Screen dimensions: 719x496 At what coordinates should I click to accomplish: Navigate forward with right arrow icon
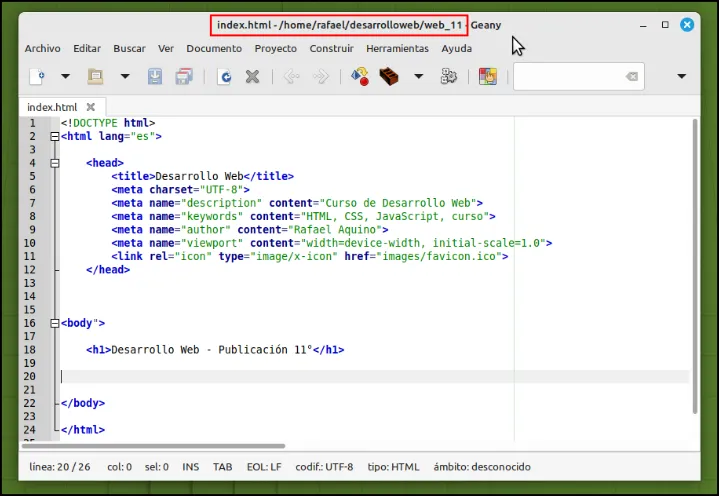tap(321, 76)
